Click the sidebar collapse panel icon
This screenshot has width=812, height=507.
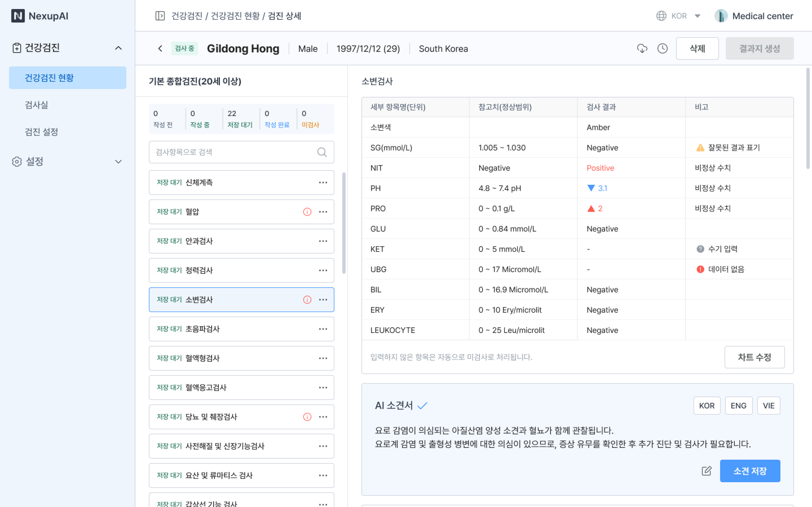coord(160,16)
